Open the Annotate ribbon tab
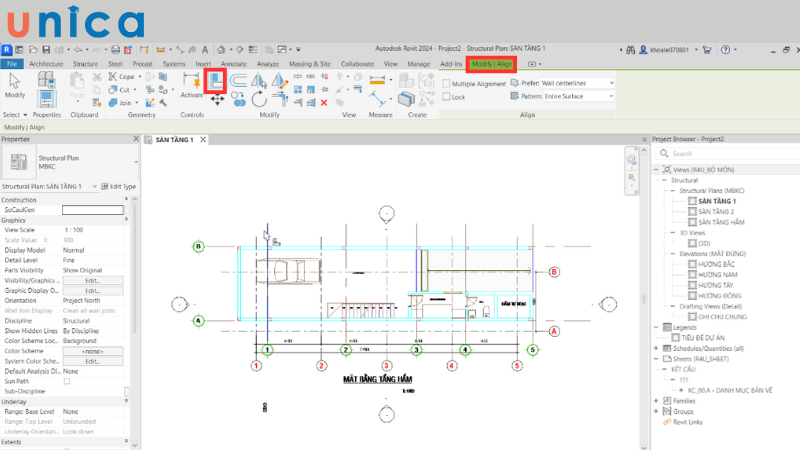The width and height of the screenshot is (800, 450). click(234, 64)
